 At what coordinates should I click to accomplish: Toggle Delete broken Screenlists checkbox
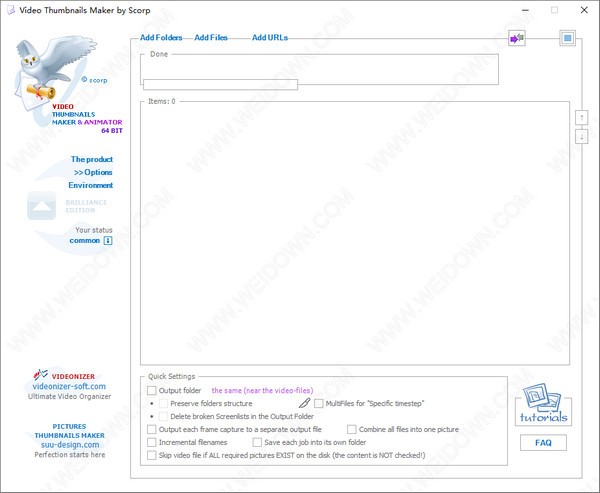pyautogui.click(x=163, y=416)
